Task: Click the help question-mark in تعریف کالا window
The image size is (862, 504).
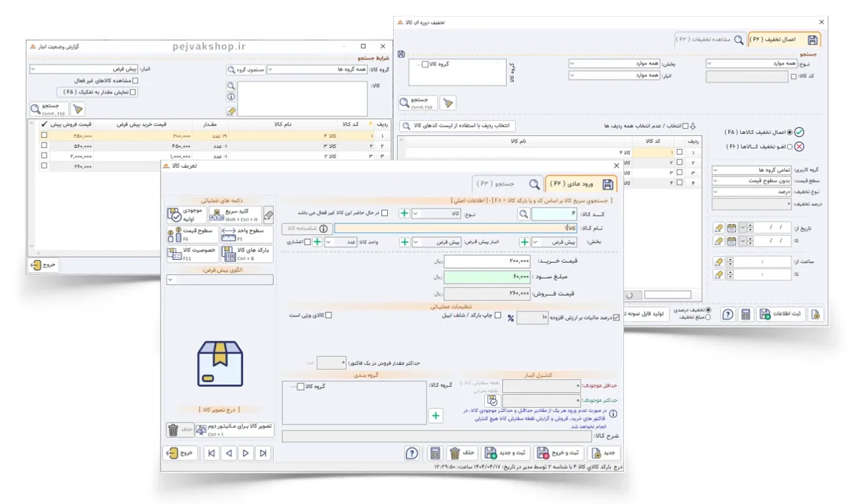Action: click(x=412, y=453)
